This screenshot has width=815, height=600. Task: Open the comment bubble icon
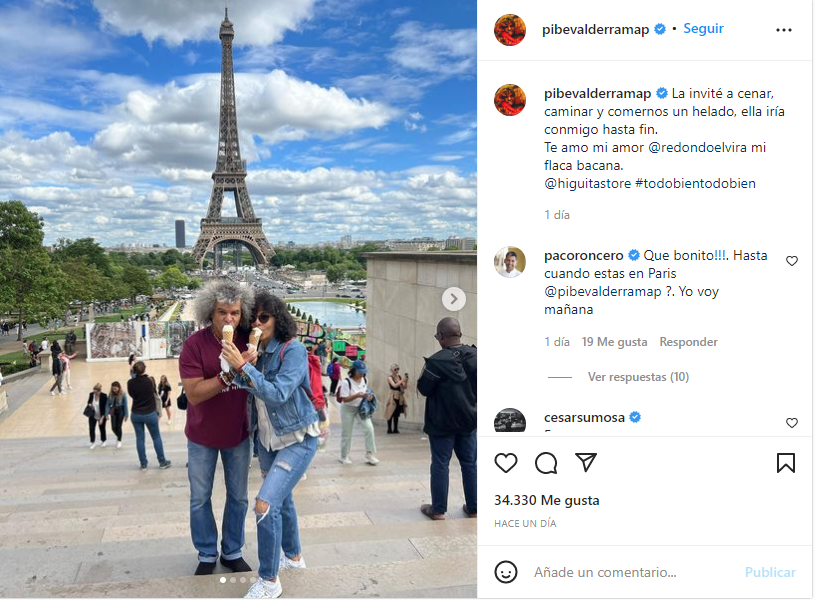click(x=546, y=463)
